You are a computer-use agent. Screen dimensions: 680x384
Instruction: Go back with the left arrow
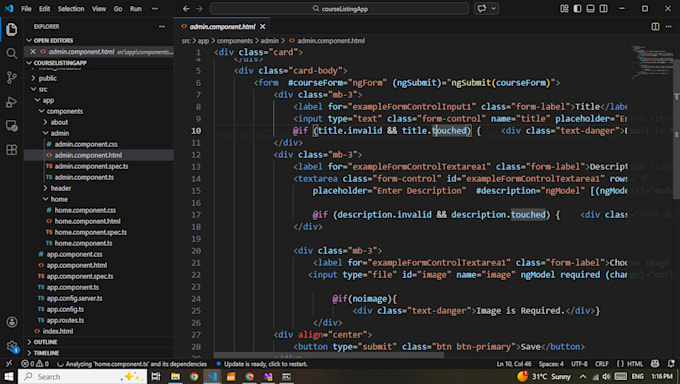[186, 9]
